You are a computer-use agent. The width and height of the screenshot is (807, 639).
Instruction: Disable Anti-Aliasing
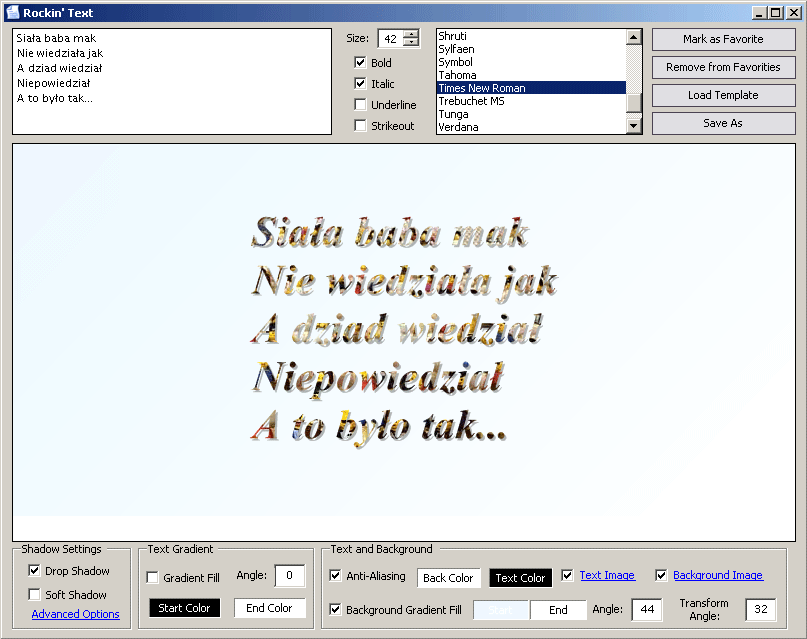pyautogui.click(x=335, y=576)
